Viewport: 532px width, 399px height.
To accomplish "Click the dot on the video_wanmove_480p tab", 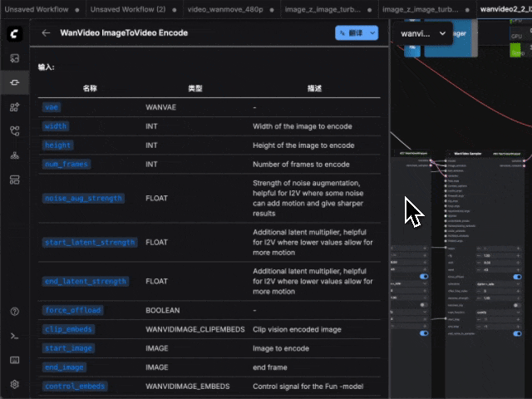I will tap(272, 10).
